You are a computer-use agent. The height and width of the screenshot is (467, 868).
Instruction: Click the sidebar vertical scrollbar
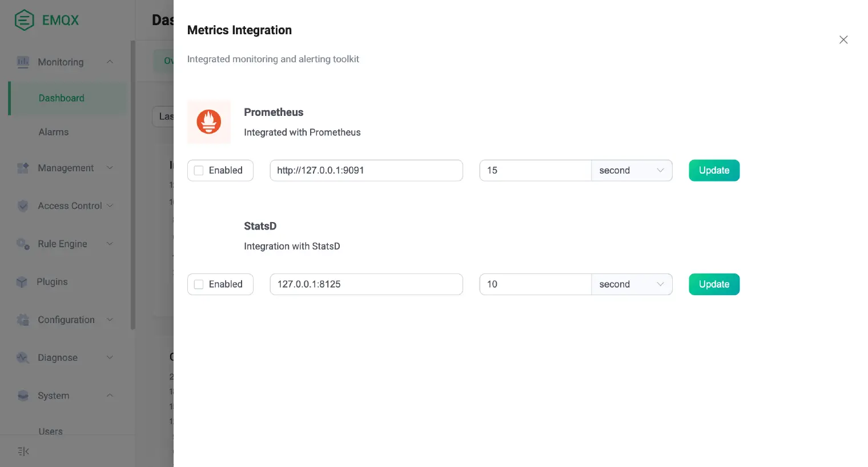[x=133, y=185]
